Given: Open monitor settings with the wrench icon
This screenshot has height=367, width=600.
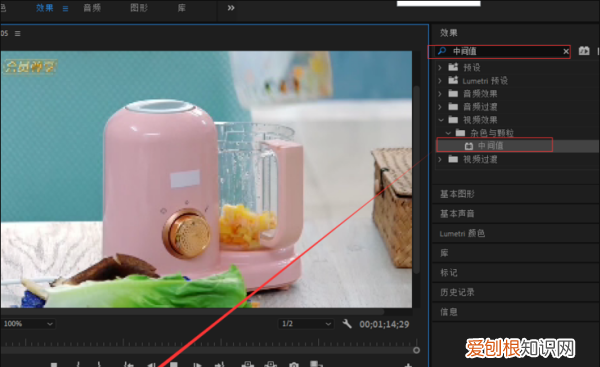Looking at the screenshot, I should tap(347, 324).
